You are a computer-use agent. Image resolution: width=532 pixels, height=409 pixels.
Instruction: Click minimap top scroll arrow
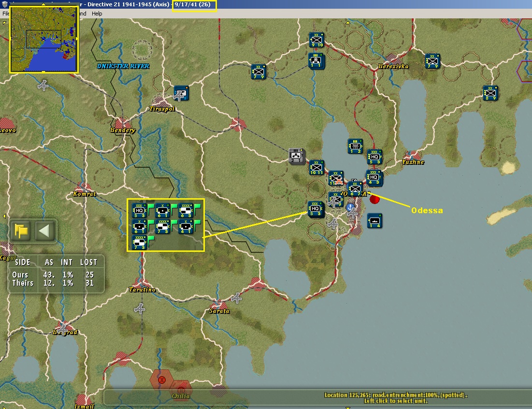point(43,5)
